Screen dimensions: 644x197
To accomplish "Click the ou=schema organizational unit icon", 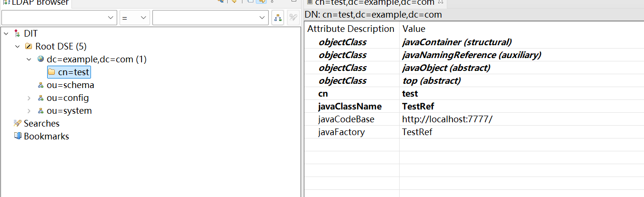I will [40, 85].
